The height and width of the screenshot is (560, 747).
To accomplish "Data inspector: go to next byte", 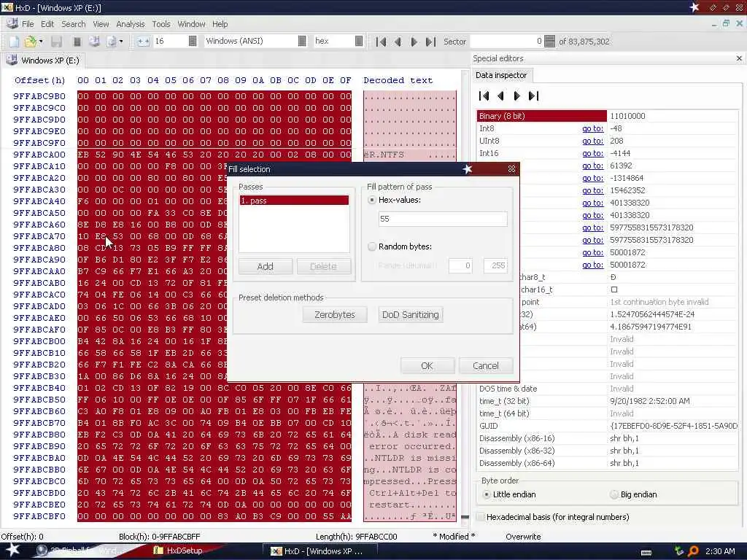I will (517, 96).
